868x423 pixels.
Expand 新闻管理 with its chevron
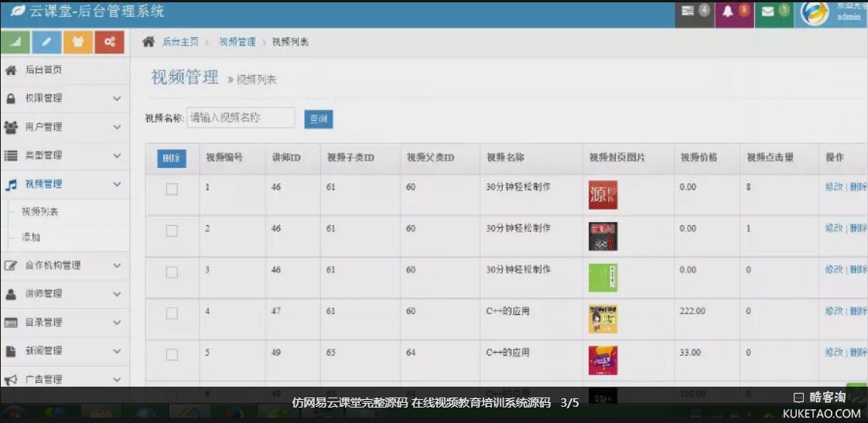coord(117,351)
